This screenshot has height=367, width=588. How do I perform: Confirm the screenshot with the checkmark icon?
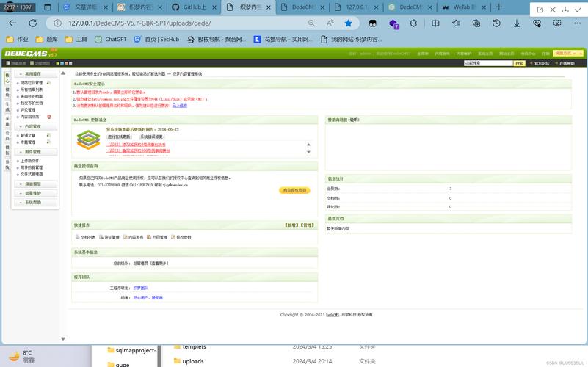pos(578,10)
